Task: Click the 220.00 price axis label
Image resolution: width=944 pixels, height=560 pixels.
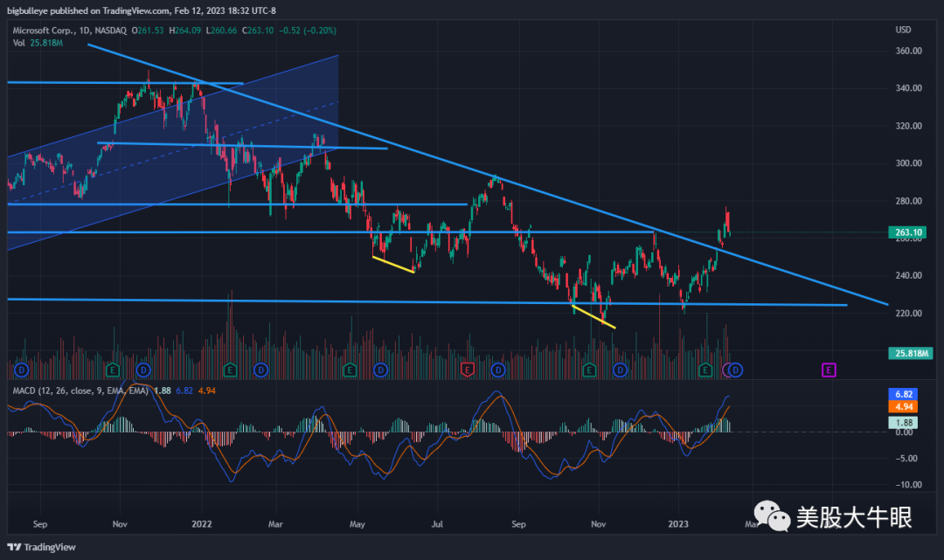Action: point(908,313)
